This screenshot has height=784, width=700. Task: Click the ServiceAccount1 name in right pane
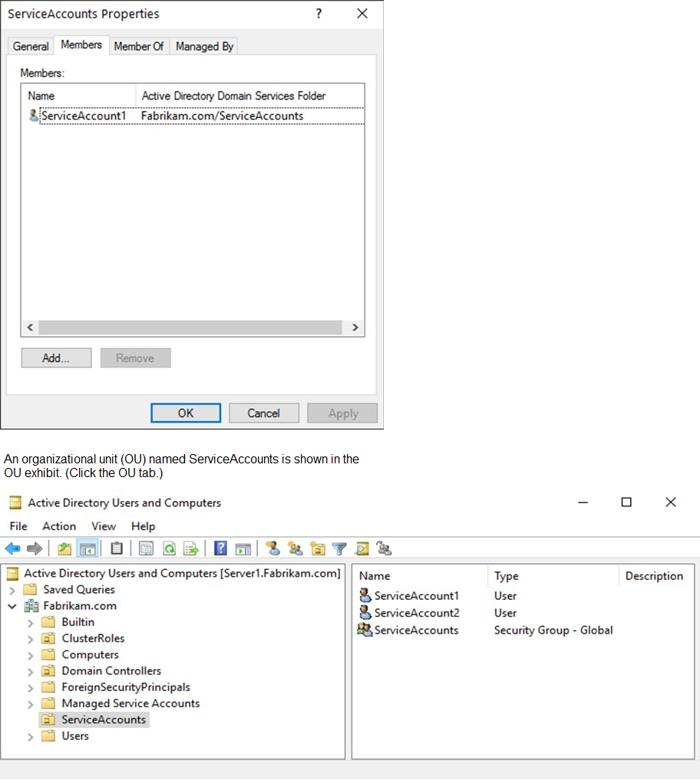pos(416,595)
